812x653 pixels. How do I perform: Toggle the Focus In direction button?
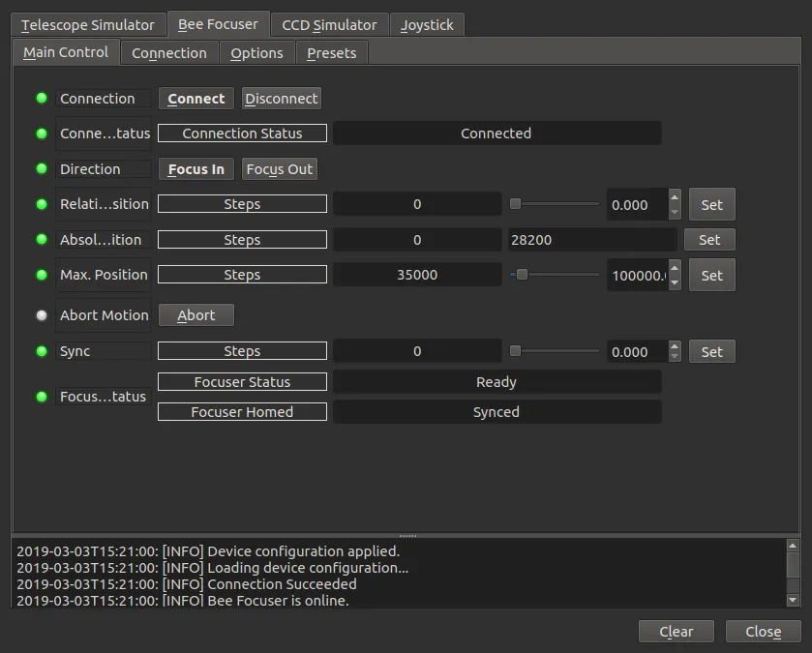(x=195, y=169)
